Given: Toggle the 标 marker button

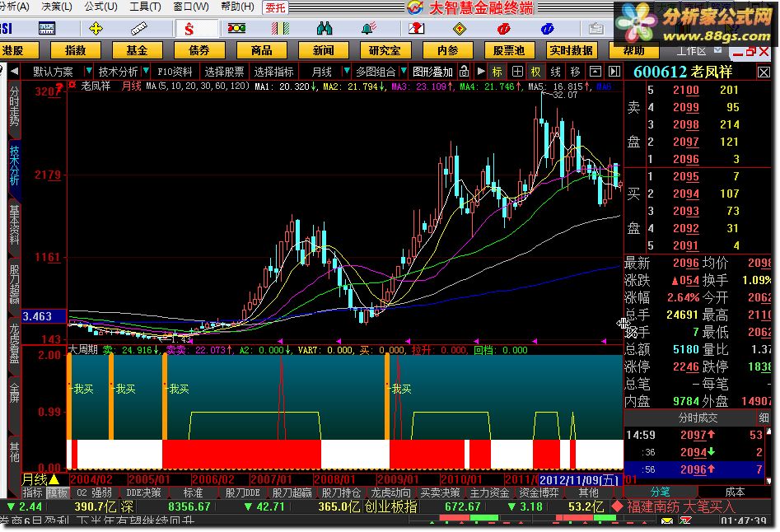Looking at the screenshot, I should pos(497,72).
